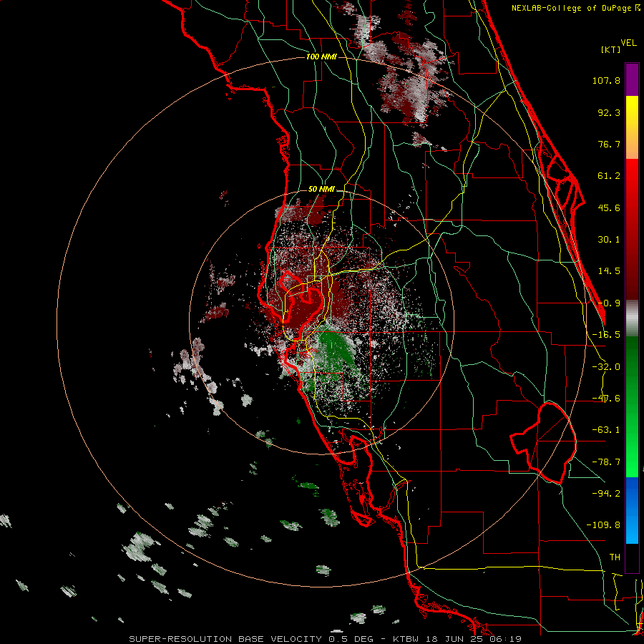644x644 pixels.
Task: Pick the yellow-orange segment of color bar
Action: click(x=632, y=127)
